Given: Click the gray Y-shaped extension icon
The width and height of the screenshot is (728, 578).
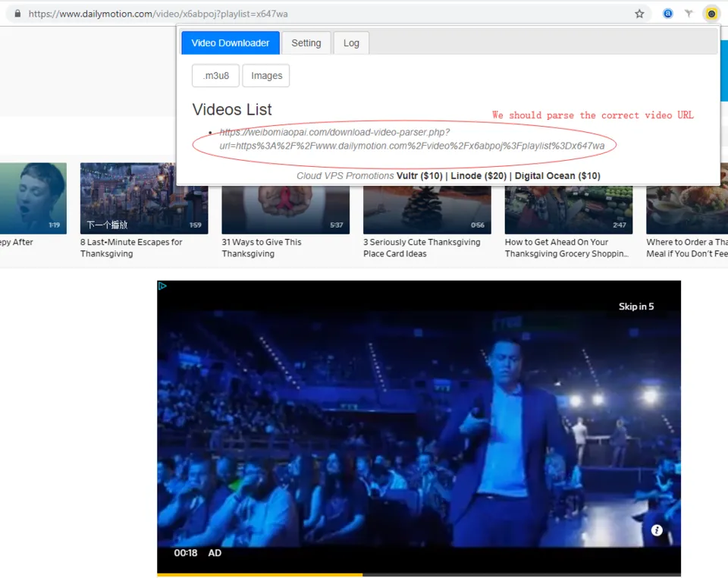Looking at the screenshot, I should (x=689, y=14).
